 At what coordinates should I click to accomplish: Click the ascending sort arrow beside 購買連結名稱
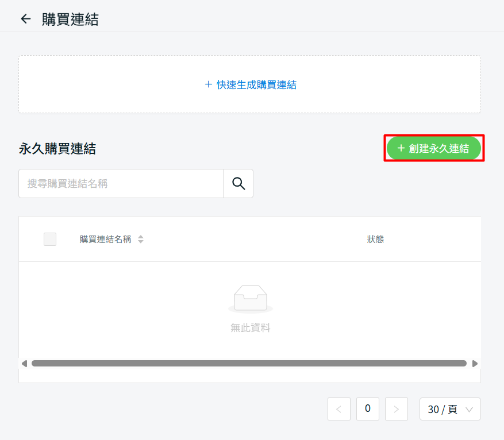tap(141, 237)
